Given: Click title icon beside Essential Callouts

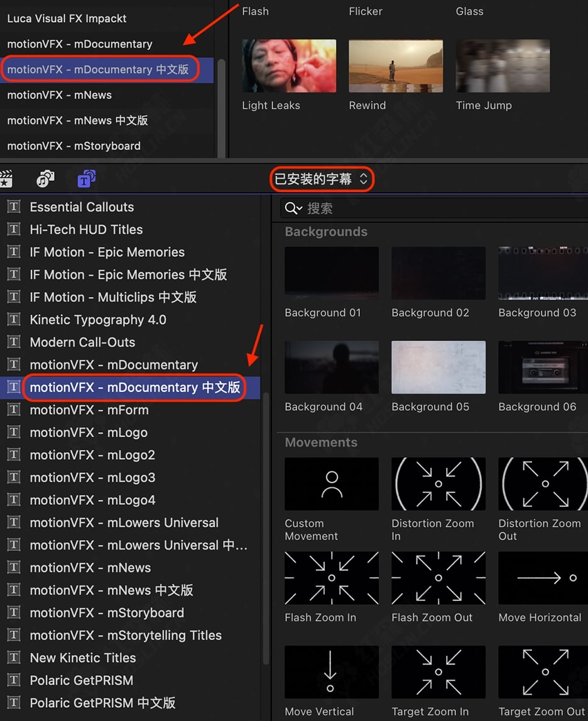Looking at the screenshot, I should (14, 207).
